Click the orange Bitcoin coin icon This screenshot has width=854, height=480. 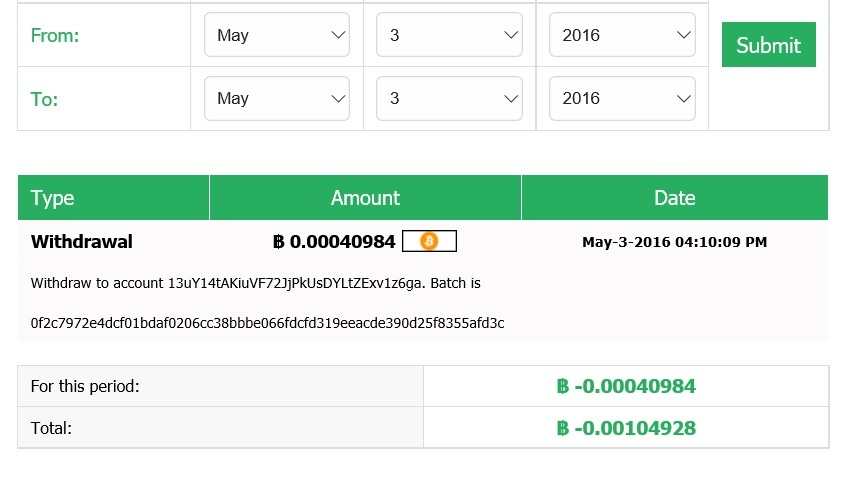[429, 241]
